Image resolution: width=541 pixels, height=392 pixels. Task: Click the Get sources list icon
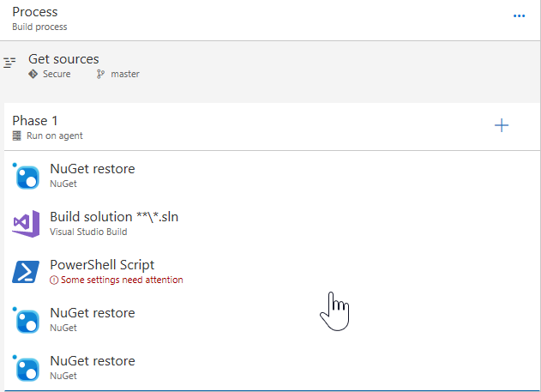pyautogui.click(x=9, y=63)
